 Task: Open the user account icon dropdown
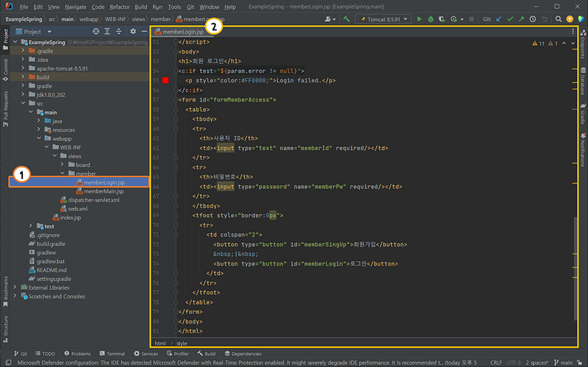pos(330,19)
